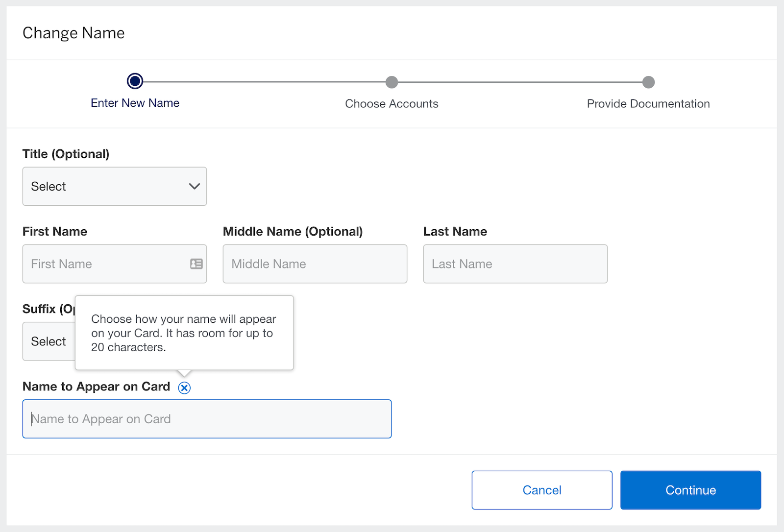The image size is (784, 532).
Task: Click the Provide Documentation step circle
Action: pos(649,82)
